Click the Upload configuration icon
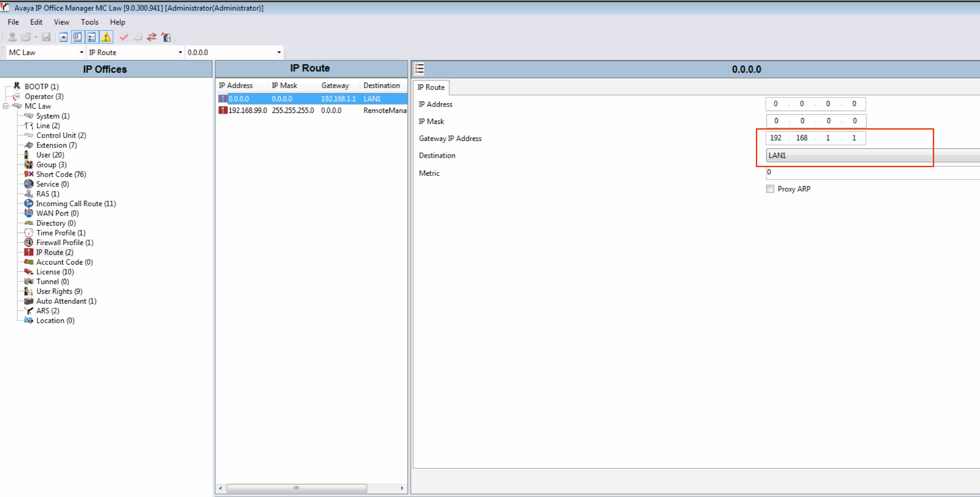 [63, 37]
